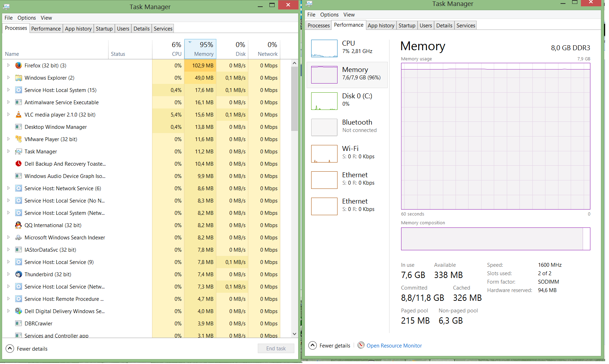Click the process list scroll up arrow

coord(295,63)
